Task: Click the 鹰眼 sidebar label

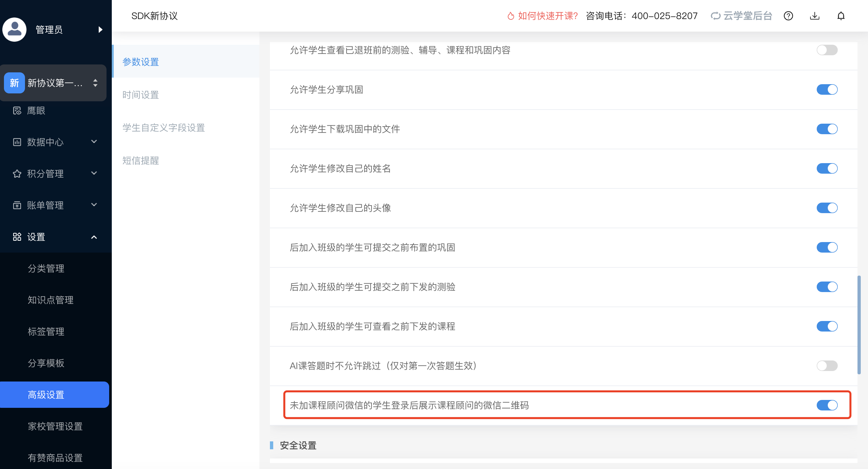Action: point(36,111)
